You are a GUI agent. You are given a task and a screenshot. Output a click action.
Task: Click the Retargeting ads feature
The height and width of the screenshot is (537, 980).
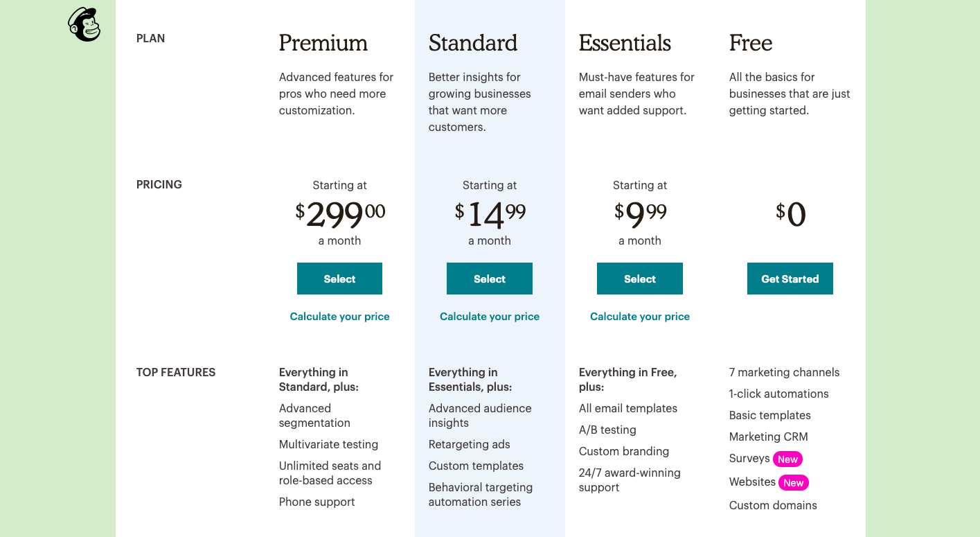469,445
